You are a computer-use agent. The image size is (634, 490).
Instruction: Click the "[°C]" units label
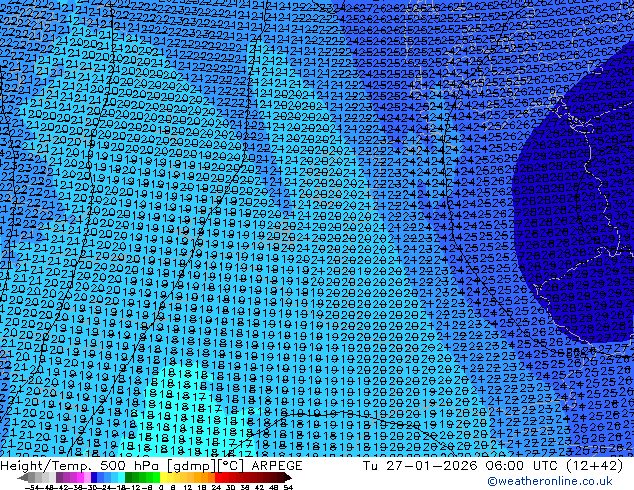[230, 466]
